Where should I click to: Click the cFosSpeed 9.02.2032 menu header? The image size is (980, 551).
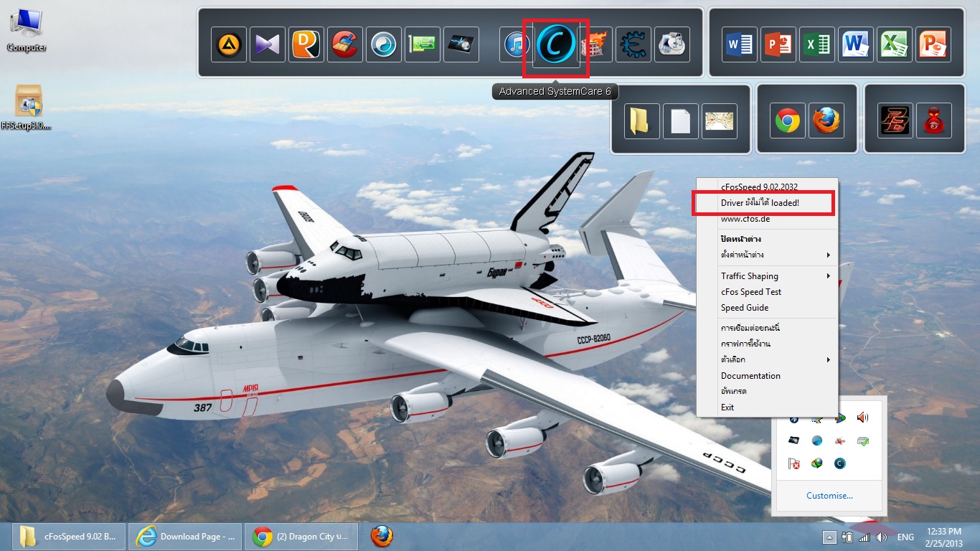pos(767,187)
